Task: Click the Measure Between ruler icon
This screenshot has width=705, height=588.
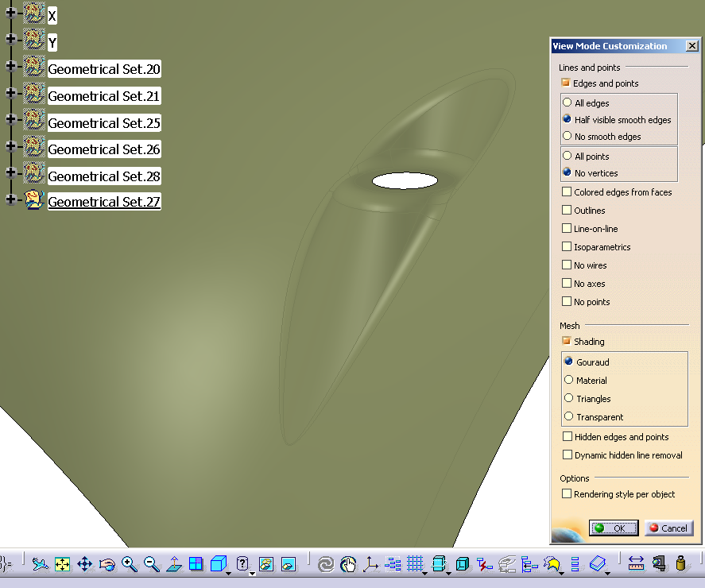Action: (x=636, y=564)
